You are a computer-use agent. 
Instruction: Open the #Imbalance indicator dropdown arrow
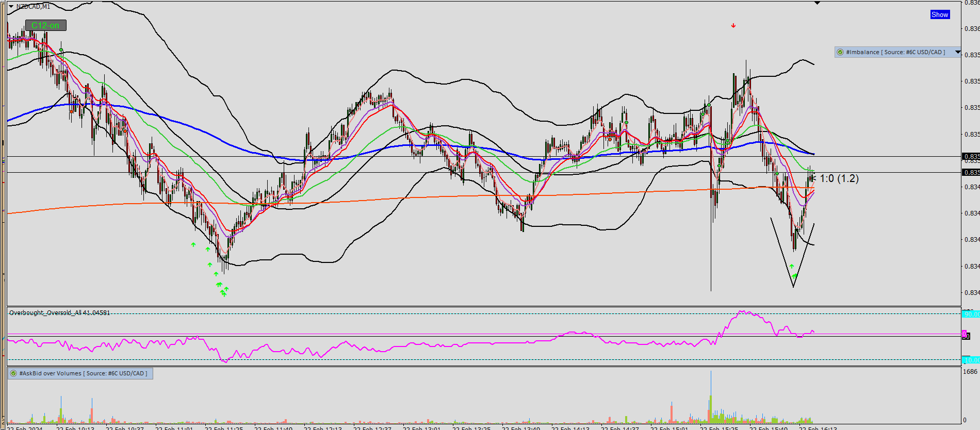pyautogui.click(x=958, y=52)
